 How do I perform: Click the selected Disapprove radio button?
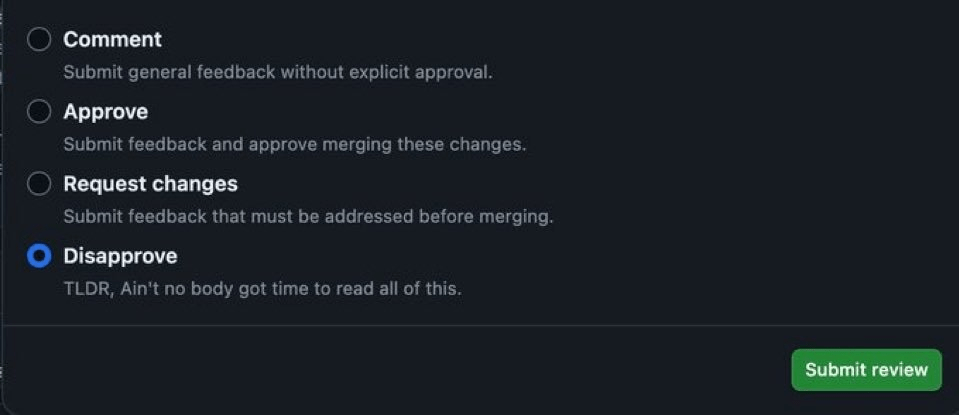click(39, 256)
